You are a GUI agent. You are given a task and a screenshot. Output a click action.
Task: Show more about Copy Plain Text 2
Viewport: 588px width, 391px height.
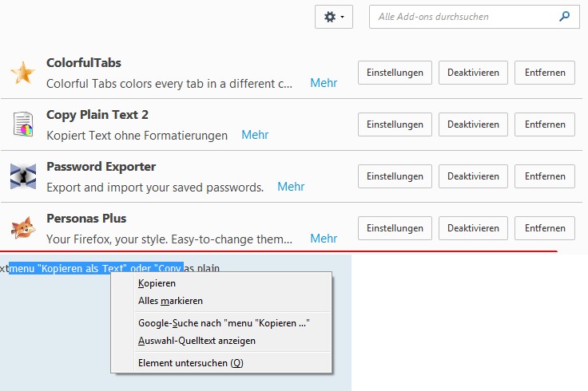[255, 135]
